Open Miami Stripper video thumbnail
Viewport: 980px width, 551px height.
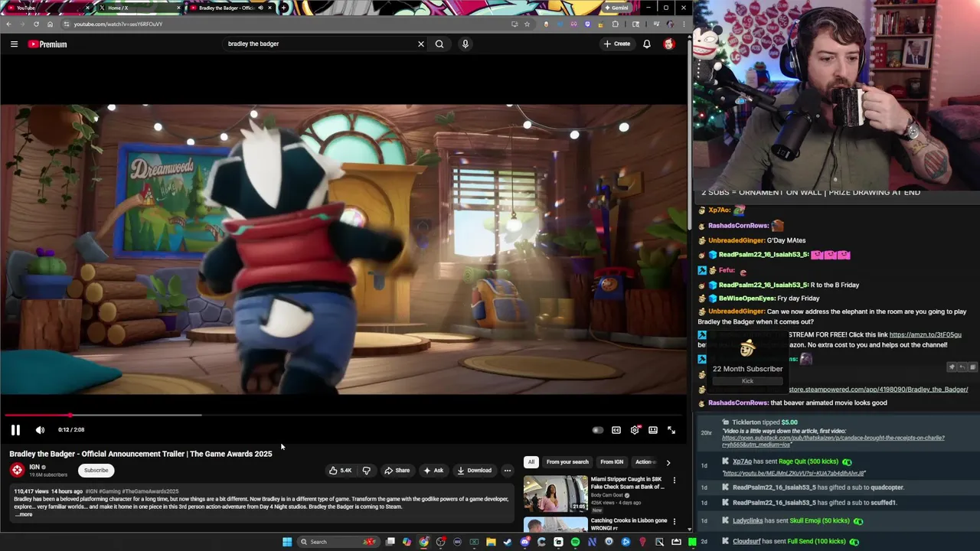point(555,494)
